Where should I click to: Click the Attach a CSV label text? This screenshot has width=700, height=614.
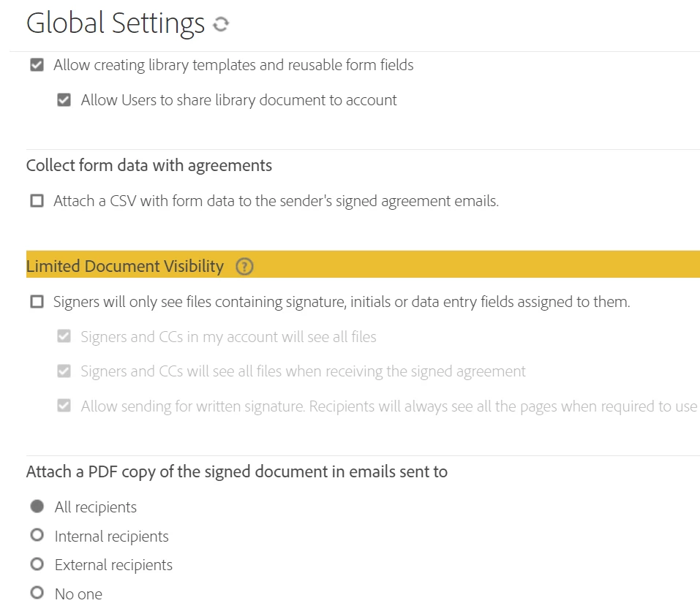coord(276,201)
